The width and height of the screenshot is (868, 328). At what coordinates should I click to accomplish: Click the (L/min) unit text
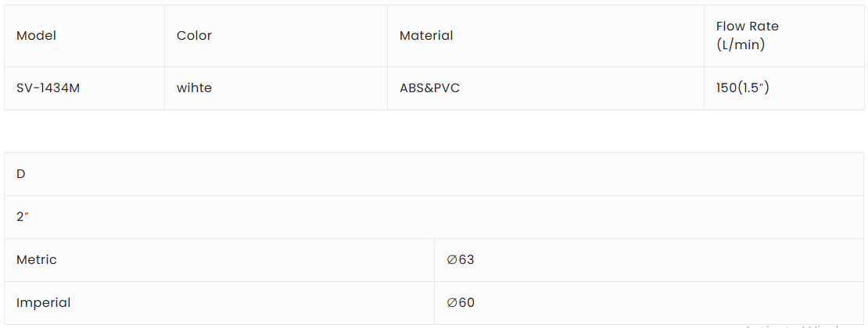[x=740, y=45]
